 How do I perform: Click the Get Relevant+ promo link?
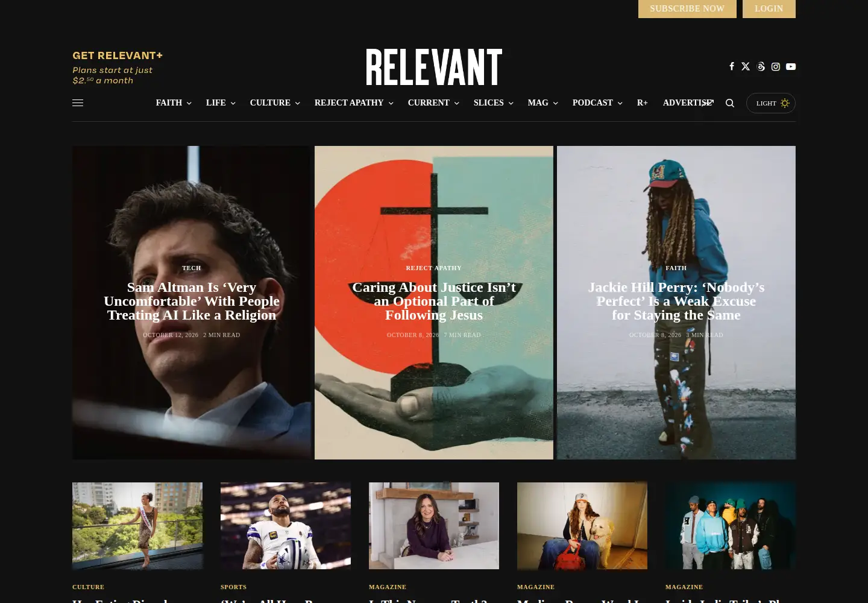(118, 68)
